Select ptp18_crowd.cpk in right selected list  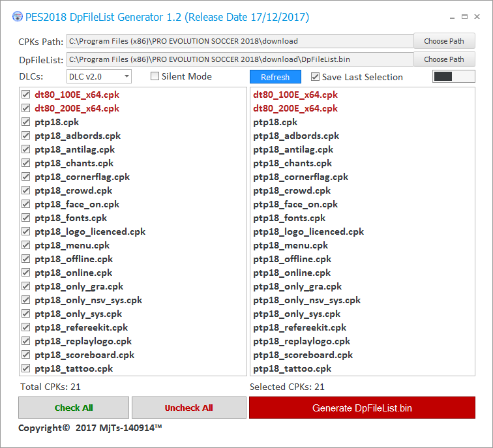[x=291, y=190]
